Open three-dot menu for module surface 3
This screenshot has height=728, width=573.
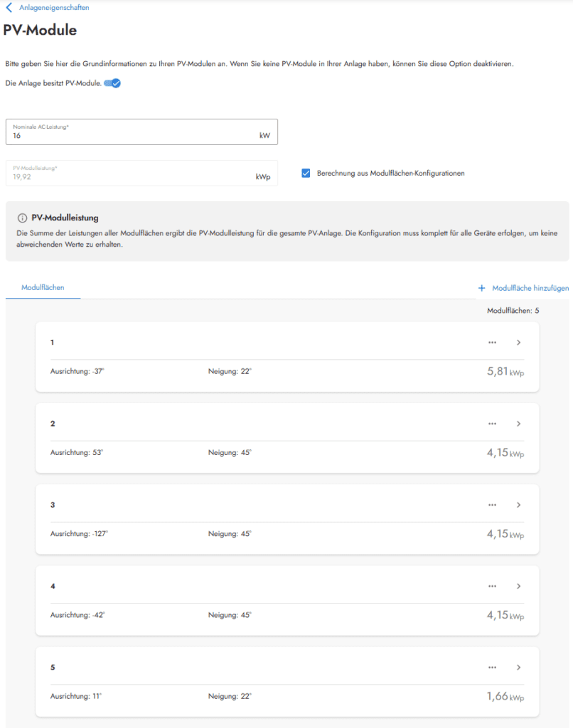(x=492, y=505)
